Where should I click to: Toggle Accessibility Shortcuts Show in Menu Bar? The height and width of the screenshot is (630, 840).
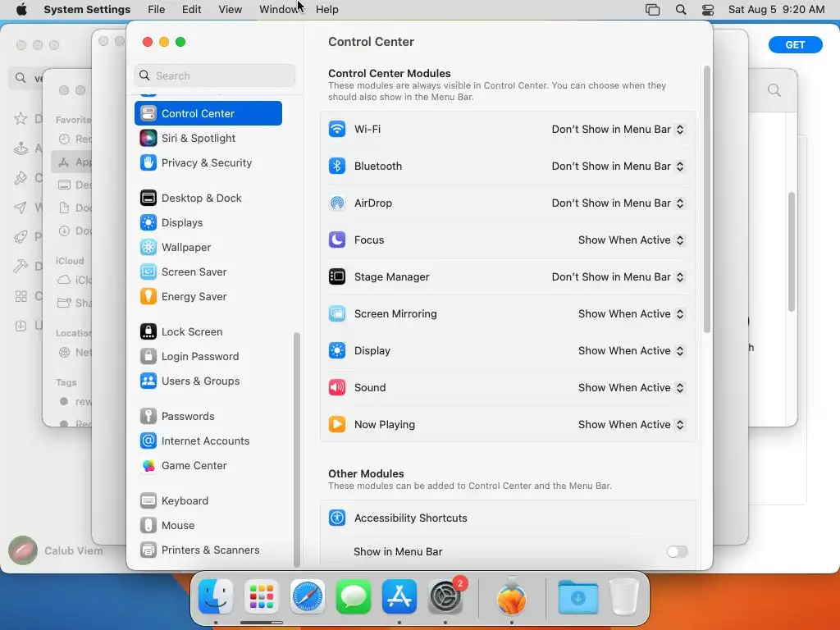[677, 552]
